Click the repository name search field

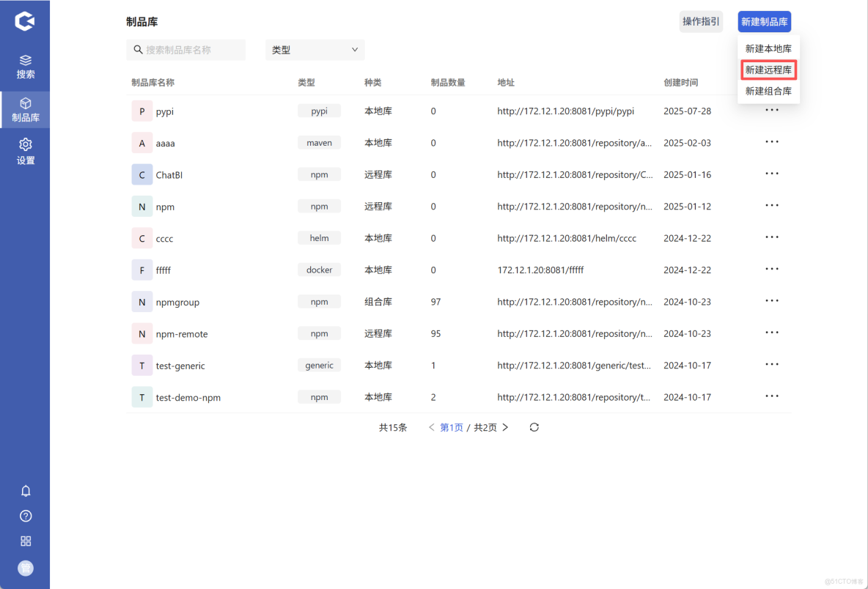(185, 49)
